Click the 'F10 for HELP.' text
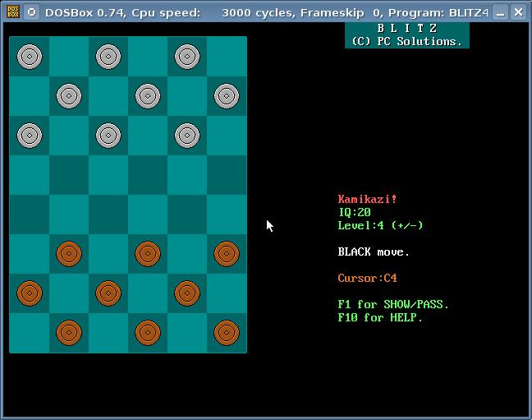Viewport: 532px width, 420px height. [380, 317]
